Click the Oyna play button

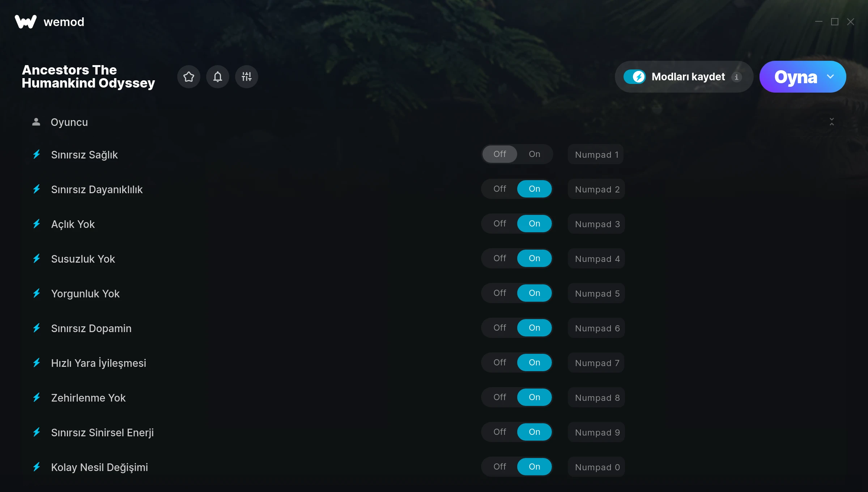click(x=795, y=77)
